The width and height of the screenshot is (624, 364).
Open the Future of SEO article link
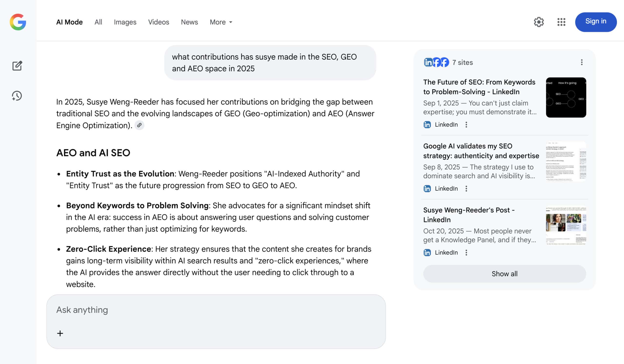pos(479,87)
